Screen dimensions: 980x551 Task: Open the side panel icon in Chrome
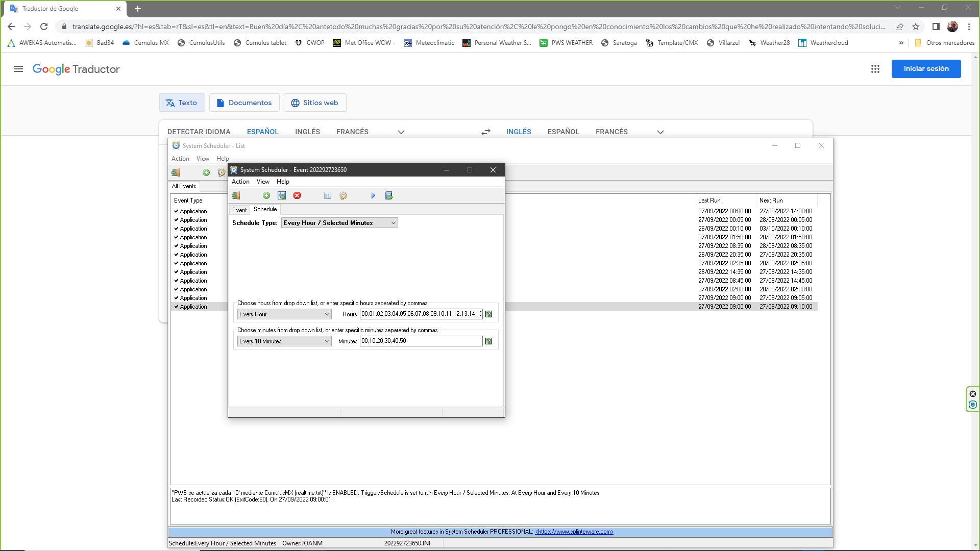936,27
